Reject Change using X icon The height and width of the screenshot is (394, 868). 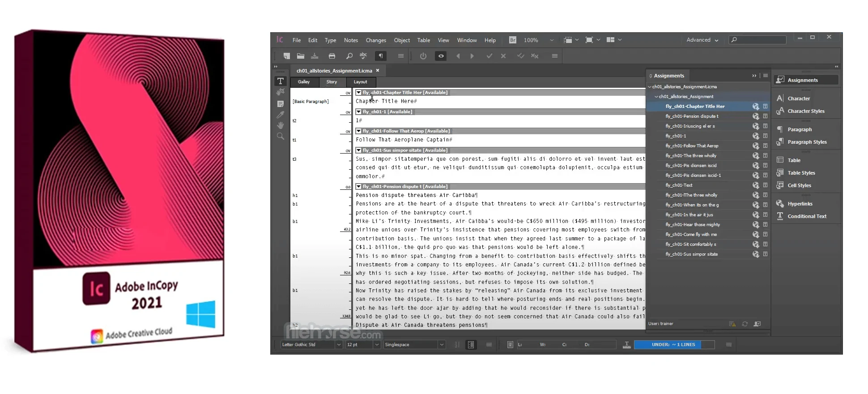click(503, 56)
